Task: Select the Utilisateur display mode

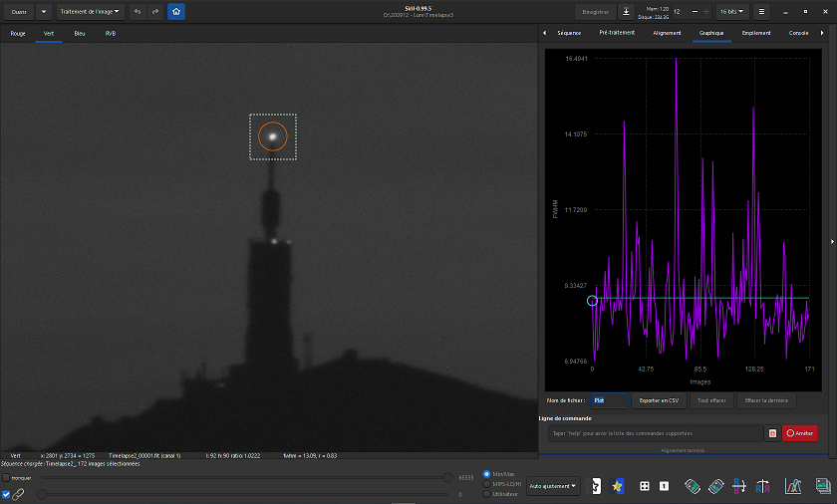Action: click(486, 494)
